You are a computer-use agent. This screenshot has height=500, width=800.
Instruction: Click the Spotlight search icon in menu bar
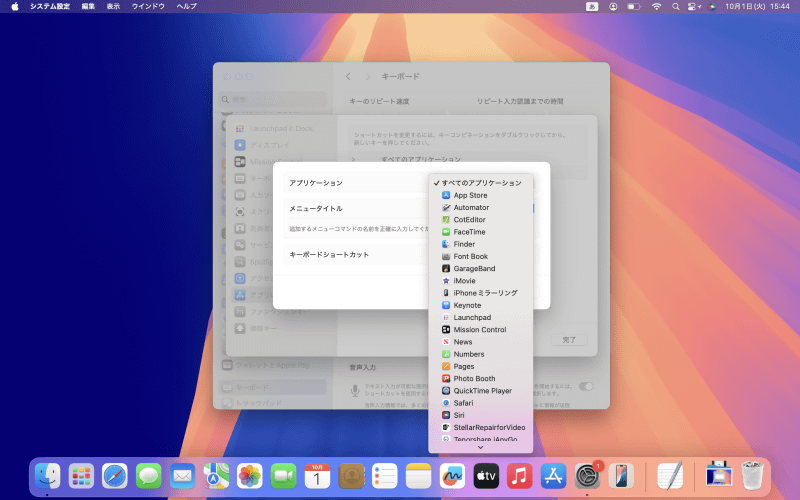click(676, 7)
